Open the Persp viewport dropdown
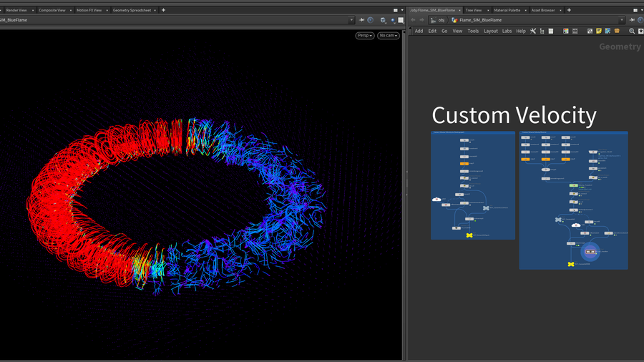The height and width of the screenshot is (362, 644). coord(365,35)
